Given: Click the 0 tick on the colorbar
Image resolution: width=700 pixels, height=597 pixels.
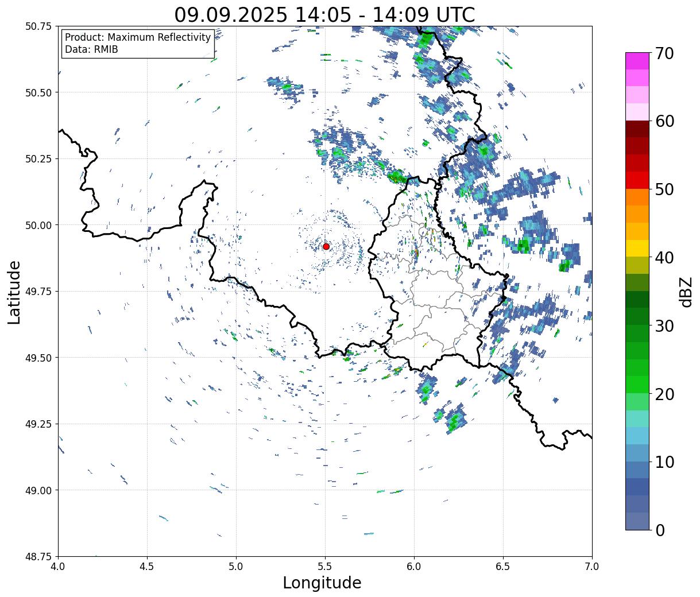Looking at the screenshot, I should pos(660,530).
